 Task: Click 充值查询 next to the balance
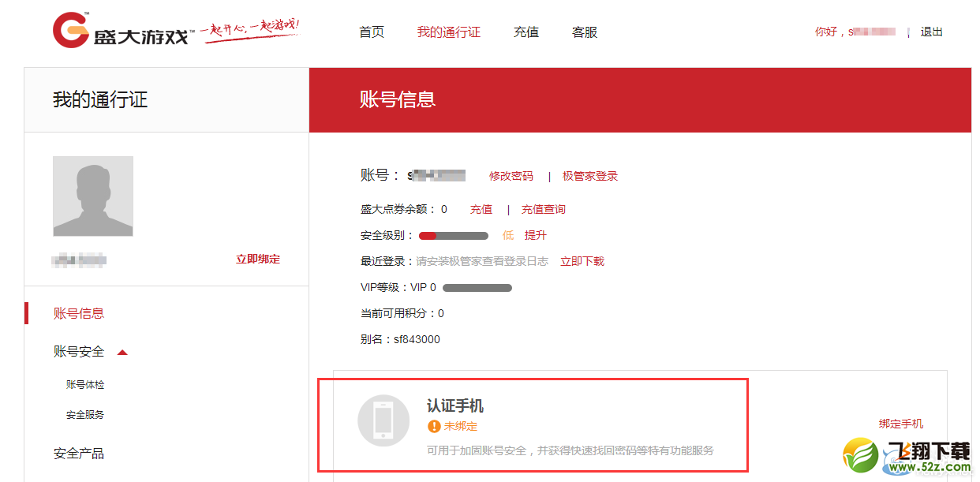coord(544,209)
